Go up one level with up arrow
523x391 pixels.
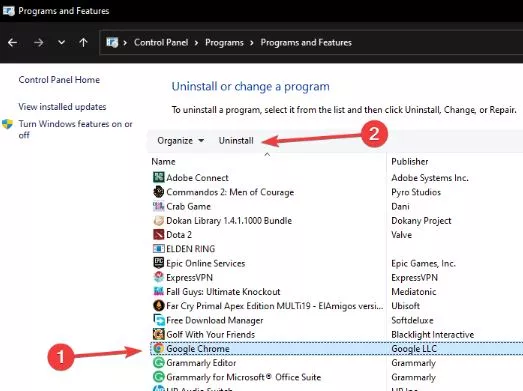tap(83, 42)
